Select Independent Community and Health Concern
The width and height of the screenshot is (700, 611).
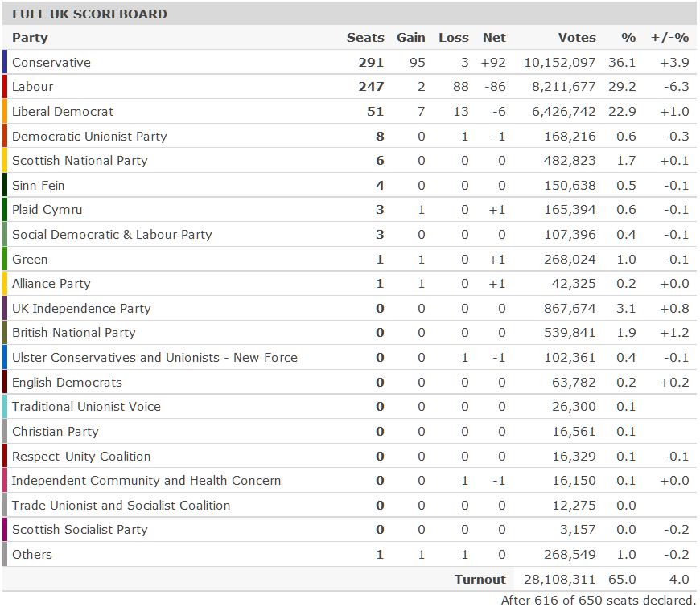point(146,481)
